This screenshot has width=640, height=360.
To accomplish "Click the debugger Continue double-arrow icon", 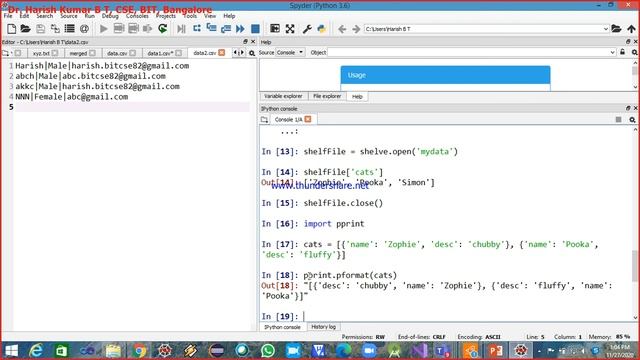I will coord(240,29).
